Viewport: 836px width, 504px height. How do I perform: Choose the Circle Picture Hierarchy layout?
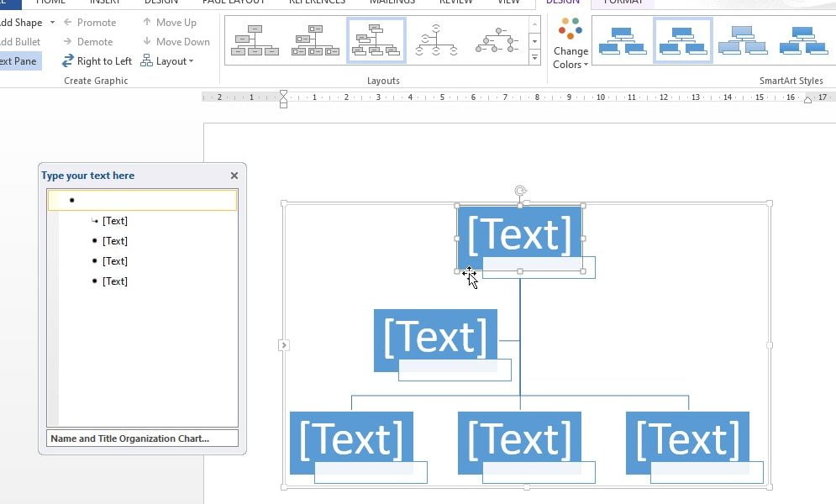pyautogui.click(x=497, y=40)
